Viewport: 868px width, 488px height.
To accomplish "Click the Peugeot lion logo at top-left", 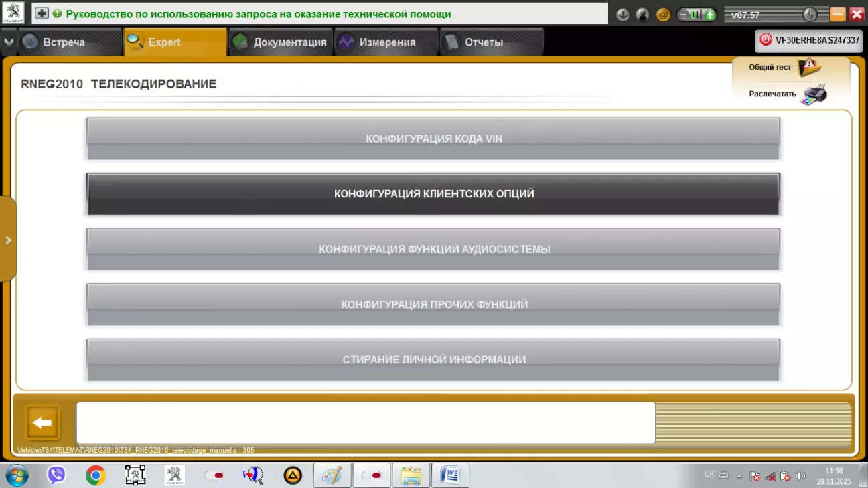I will (13, 13).
